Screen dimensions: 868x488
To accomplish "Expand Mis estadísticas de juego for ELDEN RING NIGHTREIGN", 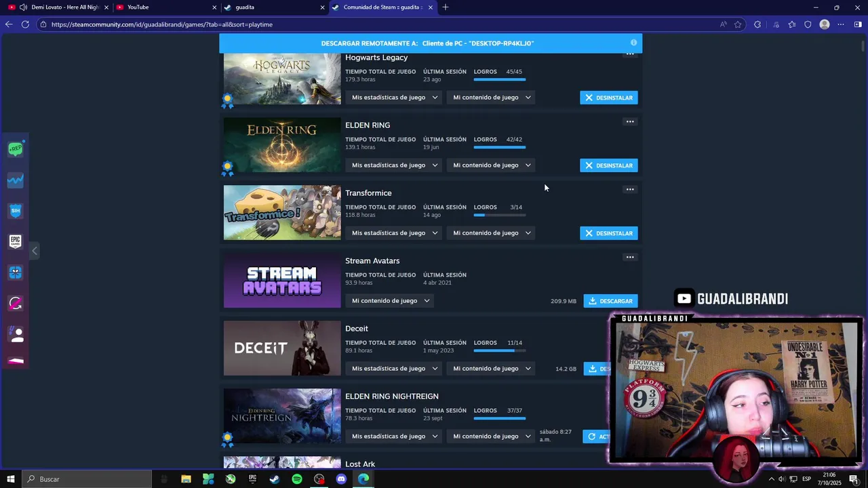I will click(x=395, y=436).
